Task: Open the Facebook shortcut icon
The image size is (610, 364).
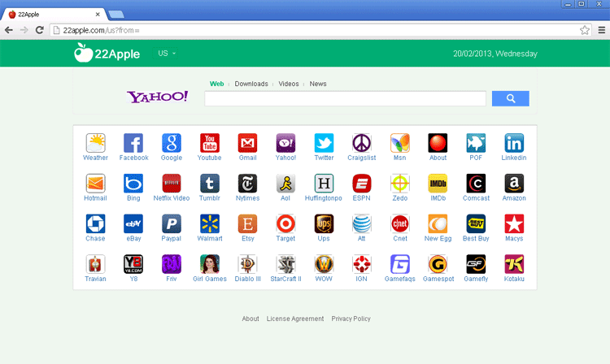Action: pyautogui.click(x=133, y=143)
